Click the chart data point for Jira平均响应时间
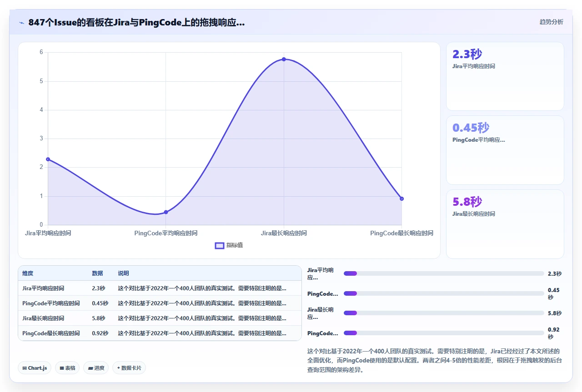This screenshot has height=392, width=582. pos(48,159)
